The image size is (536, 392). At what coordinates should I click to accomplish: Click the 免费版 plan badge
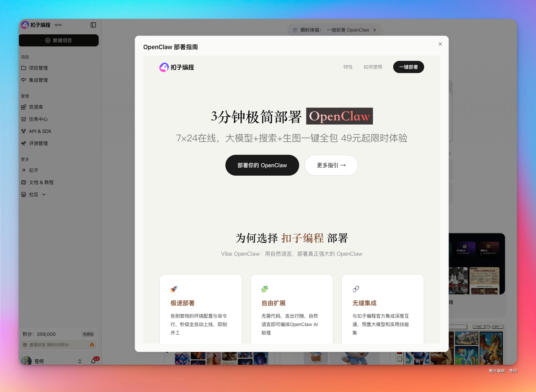coord(88,334)
